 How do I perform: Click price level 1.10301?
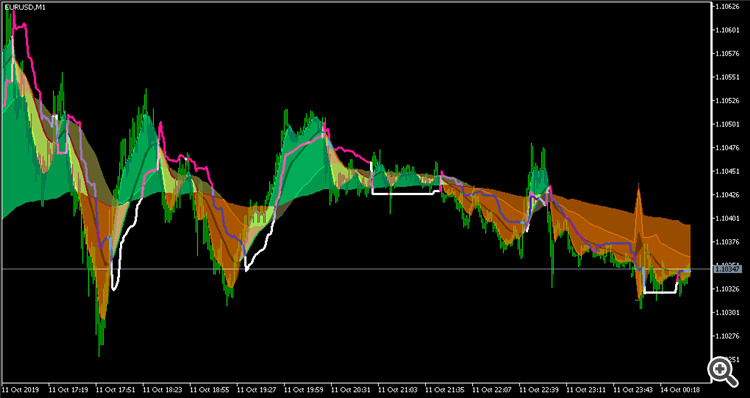coord(727,312)
